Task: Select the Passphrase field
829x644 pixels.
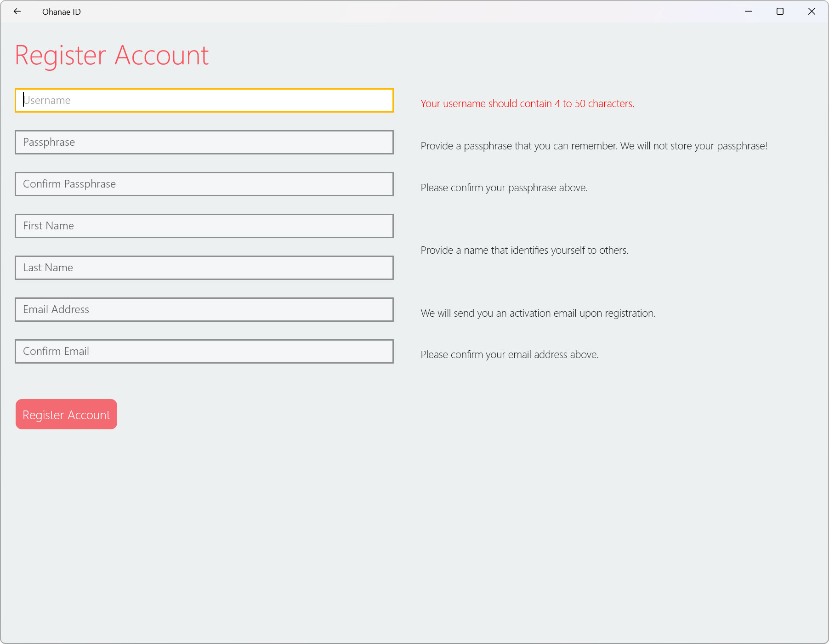Action: (204, 142)
